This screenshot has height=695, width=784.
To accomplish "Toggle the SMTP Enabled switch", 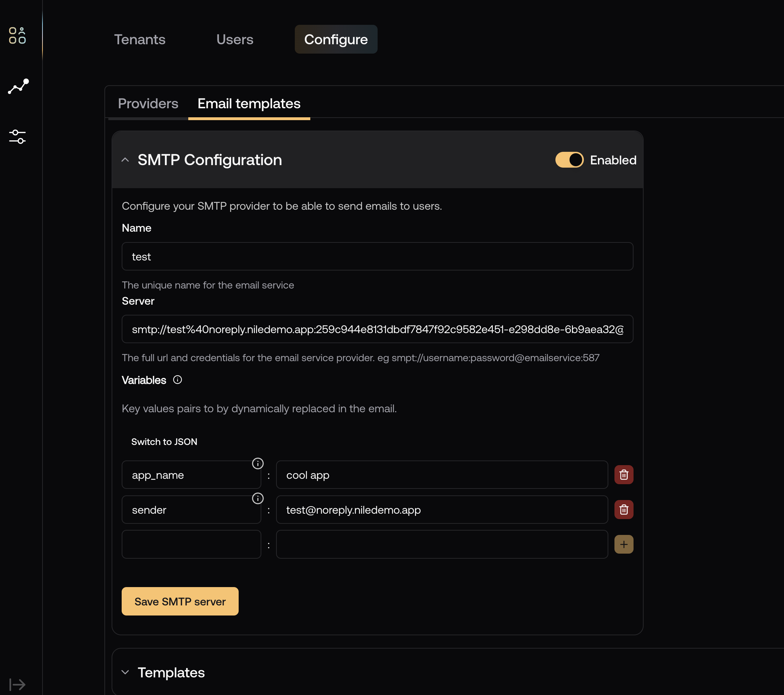I will [x=569, y=160].
